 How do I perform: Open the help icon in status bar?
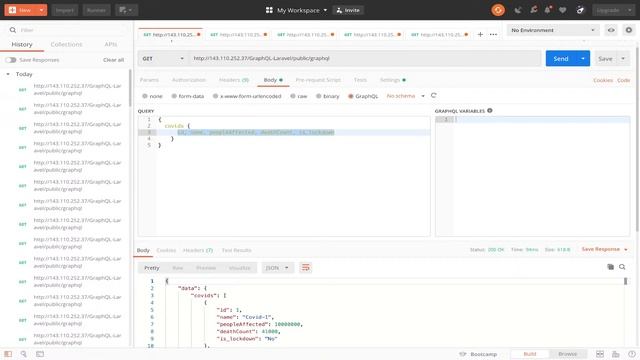coord(631,354)
